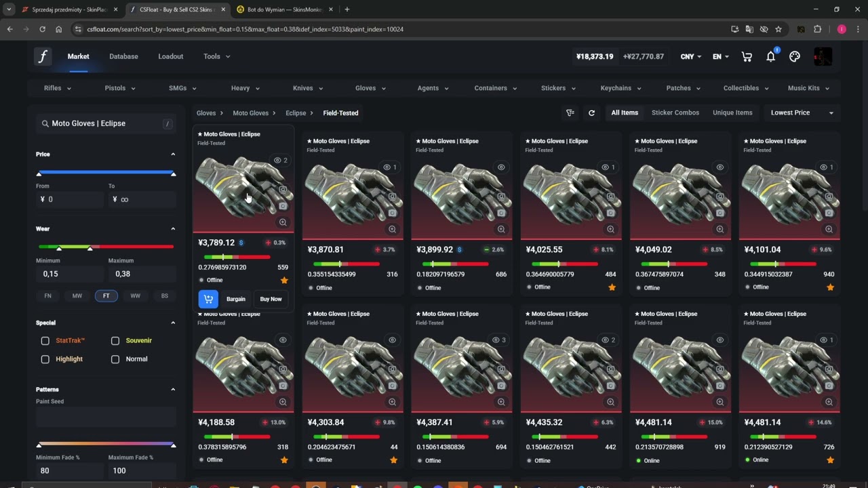
Task: Open the notifications bell
Action: click(x=771, y=57)
